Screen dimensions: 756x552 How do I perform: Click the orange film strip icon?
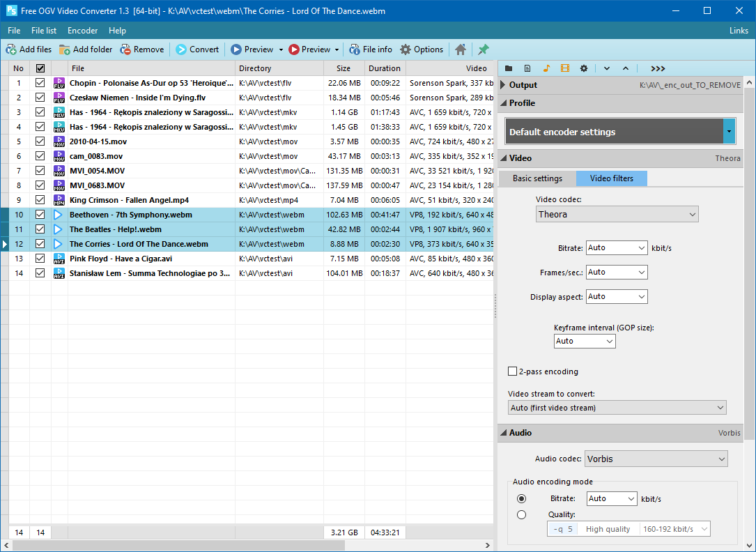[x=564, y=68]
